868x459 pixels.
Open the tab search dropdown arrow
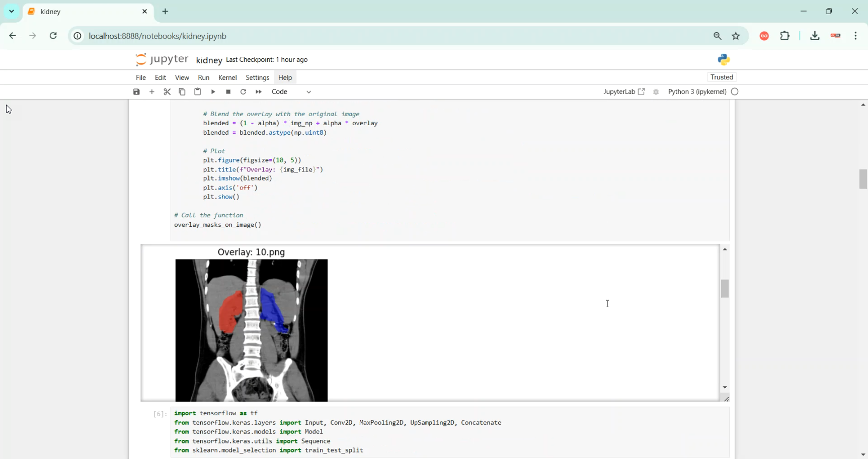[x=12, y=12]
